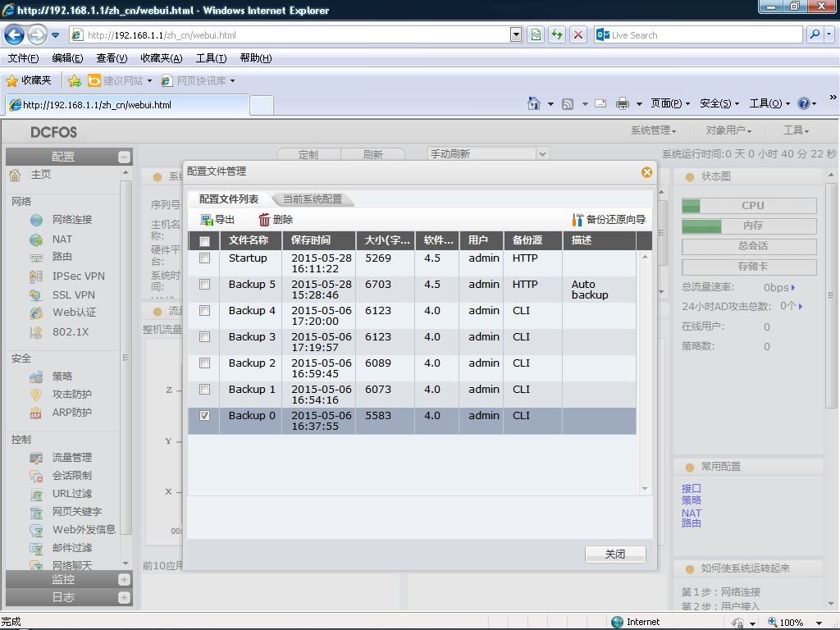Screen dimensions: 840x630
Task: Click the browser Back arrow button
Action: coord(14,34)
